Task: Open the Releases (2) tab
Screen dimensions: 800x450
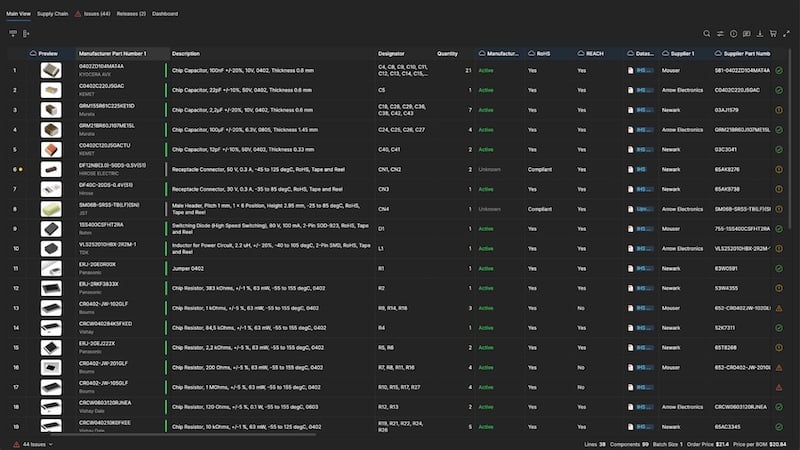Action: point(131,14)
